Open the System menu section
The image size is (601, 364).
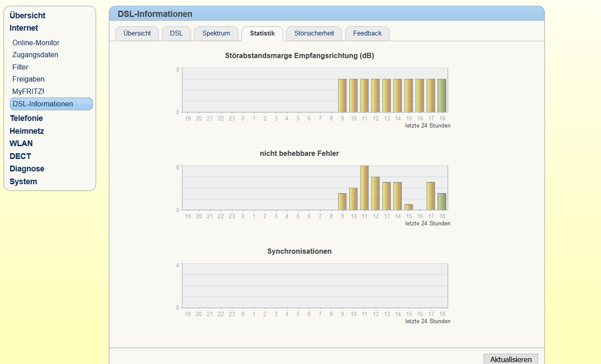pos(23,182)
